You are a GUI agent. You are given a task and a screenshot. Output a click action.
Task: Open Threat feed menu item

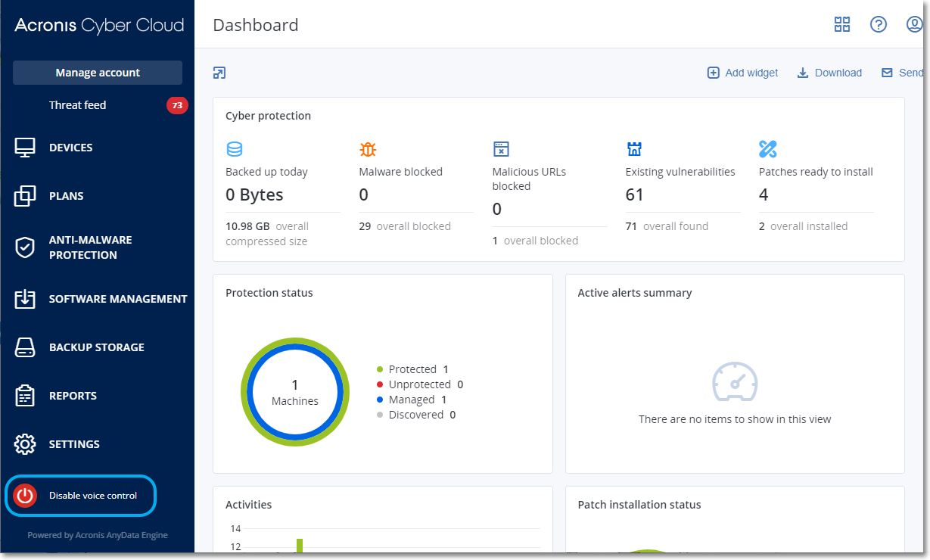pos(77,105)
